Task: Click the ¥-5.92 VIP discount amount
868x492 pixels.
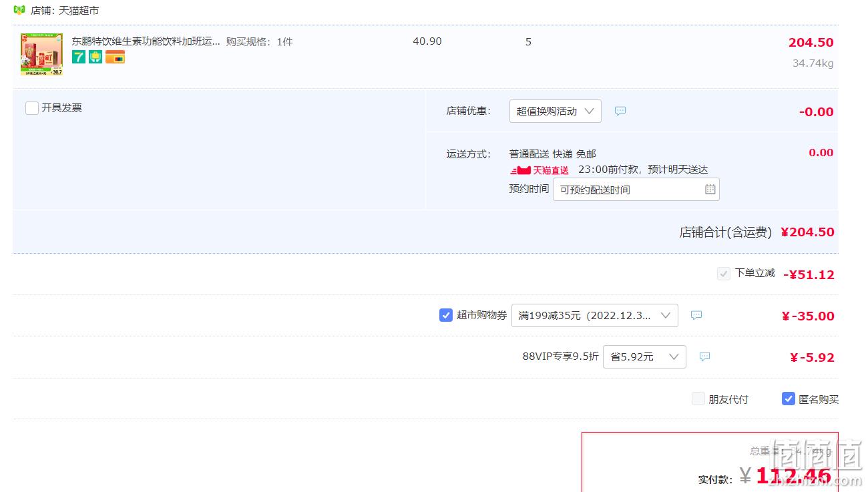Action: (x=812, y=358)
